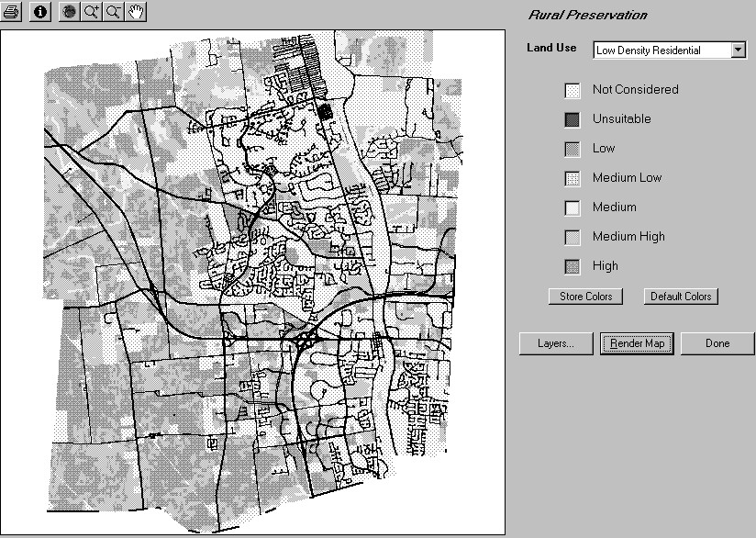Click the Medium color swatch

click(x=573, y=208)
